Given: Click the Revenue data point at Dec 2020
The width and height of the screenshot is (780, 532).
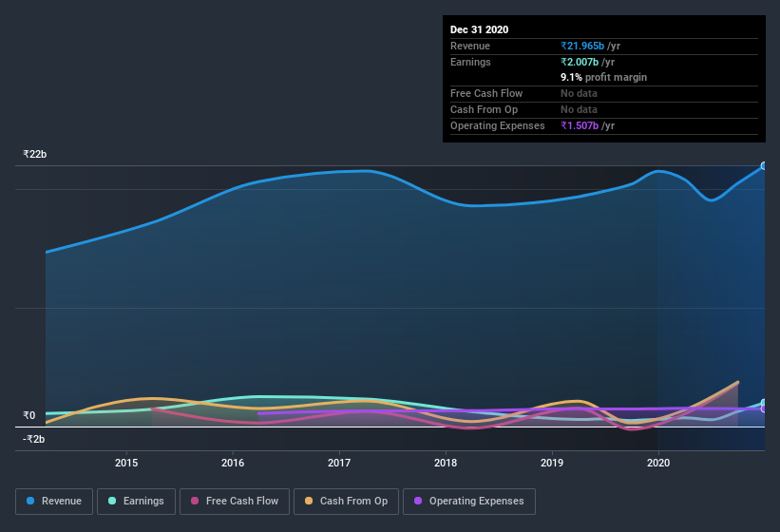Looking at the screenshot, I should (x=764, y=166).
